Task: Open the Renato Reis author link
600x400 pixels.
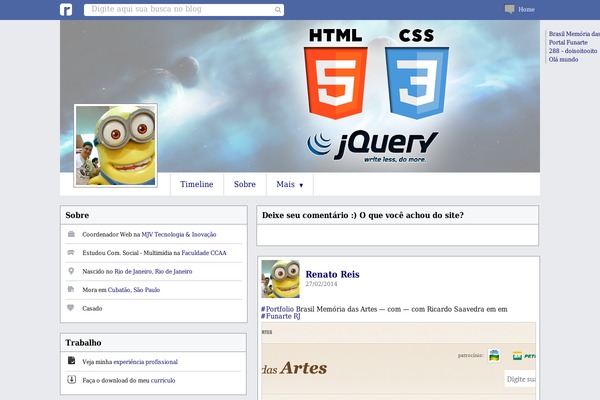Action: pos(333,274)
